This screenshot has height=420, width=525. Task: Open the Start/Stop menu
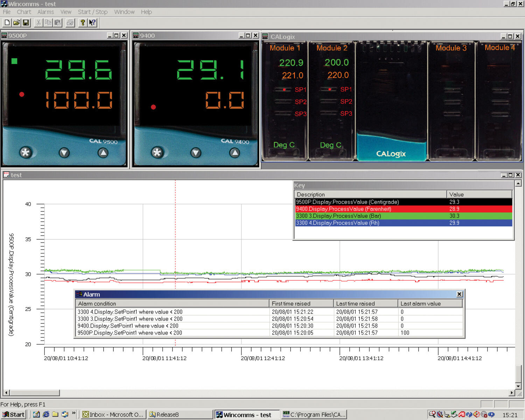(93, 12)
